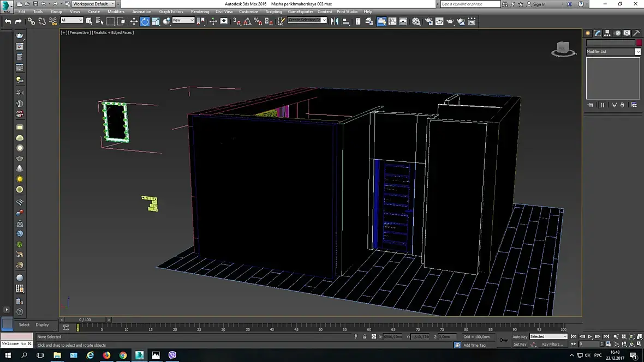This screenshot has width=644, height=362.
Task: Click the Select and Link icon
Action: [x=31, y=21]
